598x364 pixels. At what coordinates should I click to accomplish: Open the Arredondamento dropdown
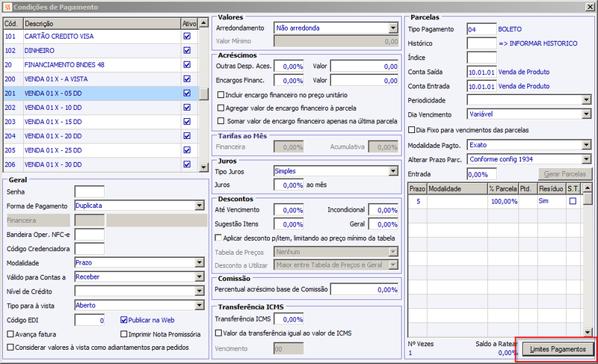tap(393, 28)
